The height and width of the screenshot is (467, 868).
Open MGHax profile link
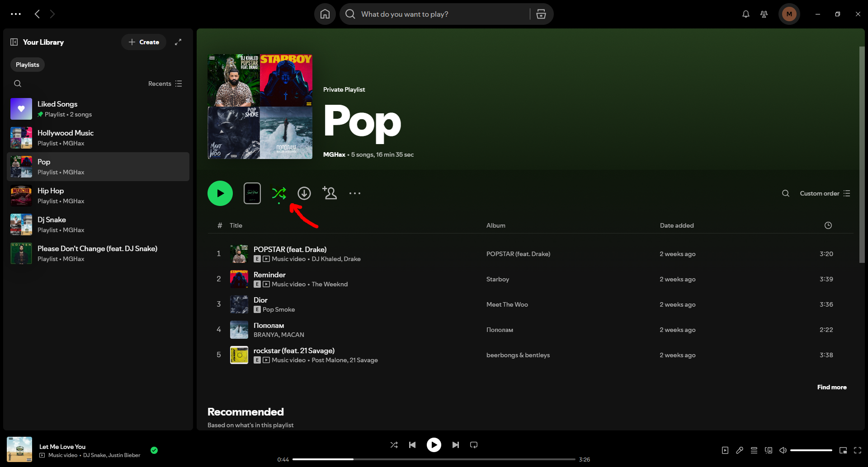(334, 154)
